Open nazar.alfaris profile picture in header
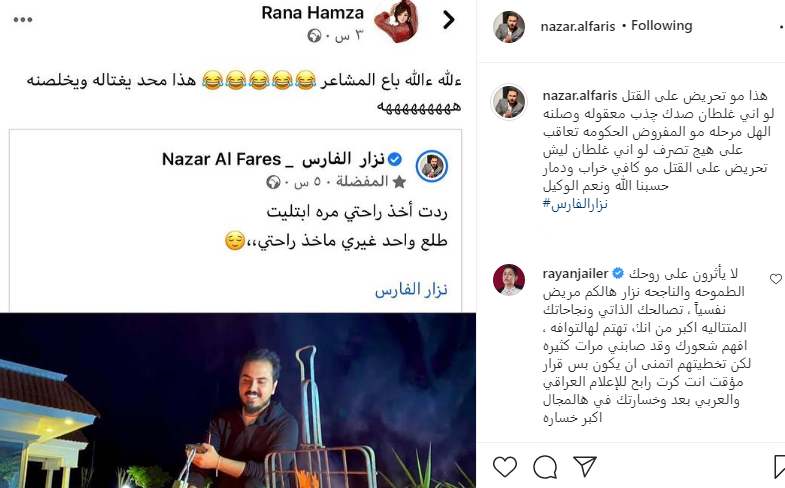Image resolution: width=785 pixels, height=488 pixels. [x=509, y=27]
